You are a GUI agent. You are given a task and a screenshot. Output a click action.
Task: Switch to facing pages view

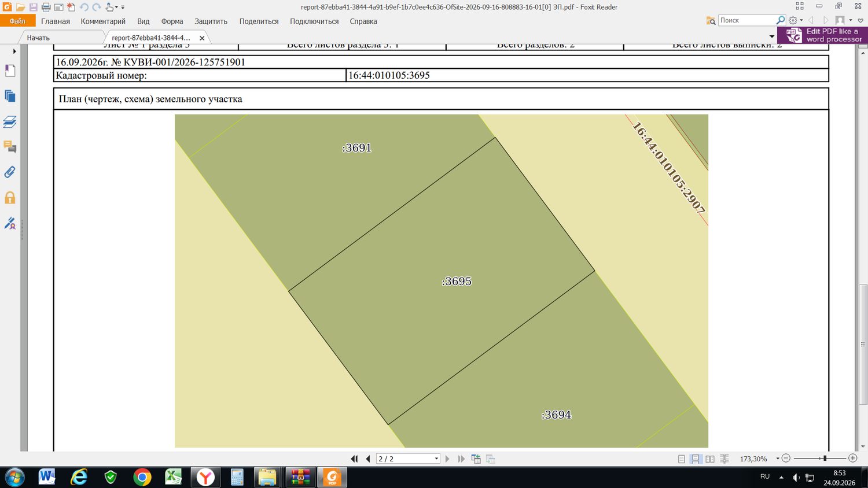[x=710, y=459]
